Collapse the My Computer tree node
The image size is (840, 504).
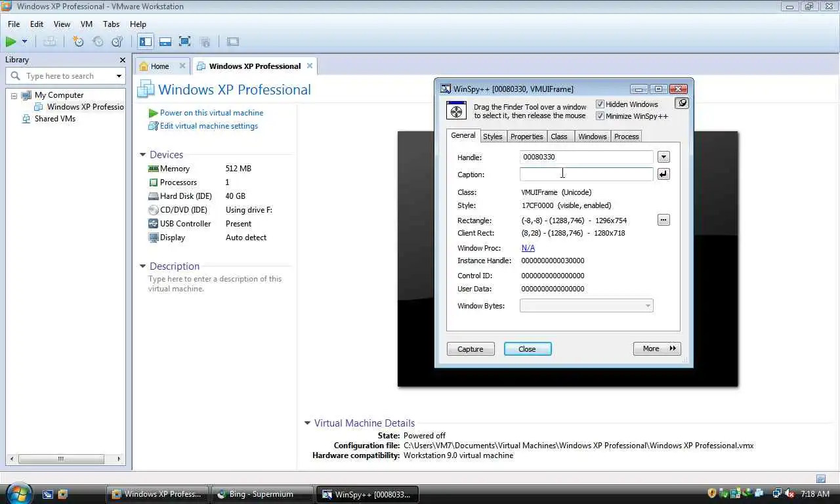pos(14,95)
